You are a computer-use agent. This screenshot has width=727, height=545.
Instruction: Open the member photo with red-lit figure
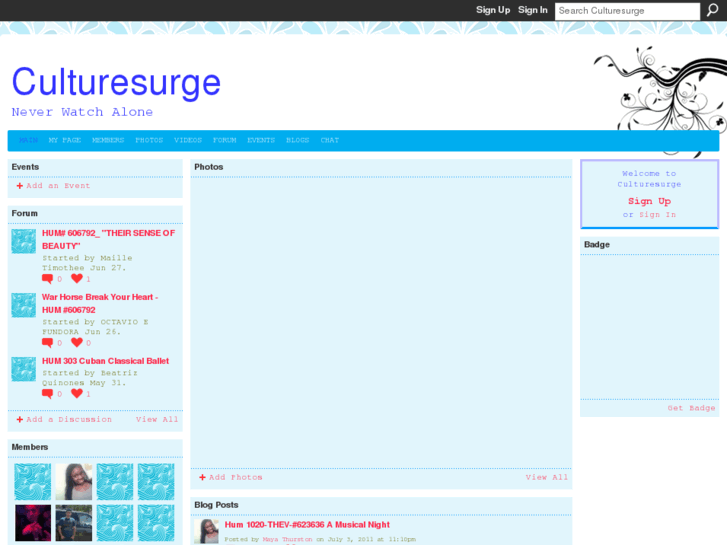33,523
